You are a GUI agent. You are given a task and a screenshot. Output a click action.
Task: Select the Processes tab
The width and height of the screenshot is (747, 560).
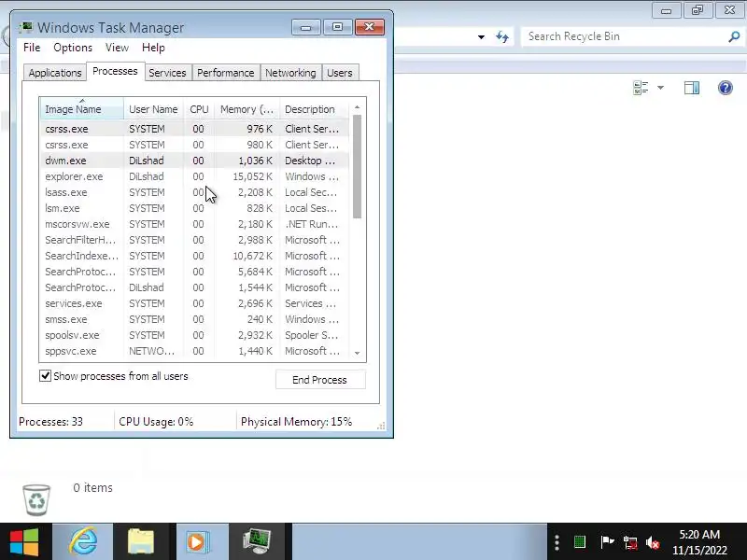115,72
